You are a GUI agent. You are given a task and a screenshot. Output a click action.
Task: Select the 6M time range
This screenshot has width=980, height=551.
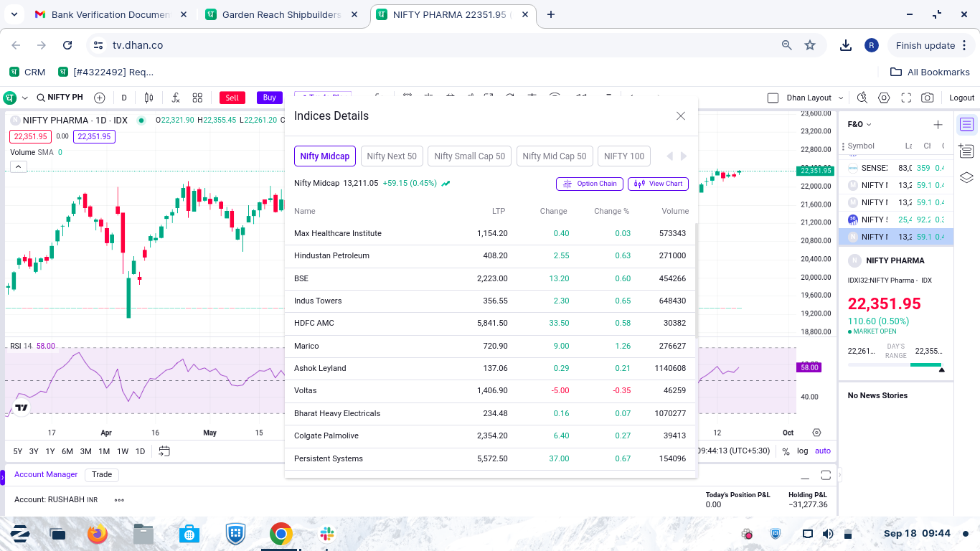pyautogui.click(x=67, y=451)
